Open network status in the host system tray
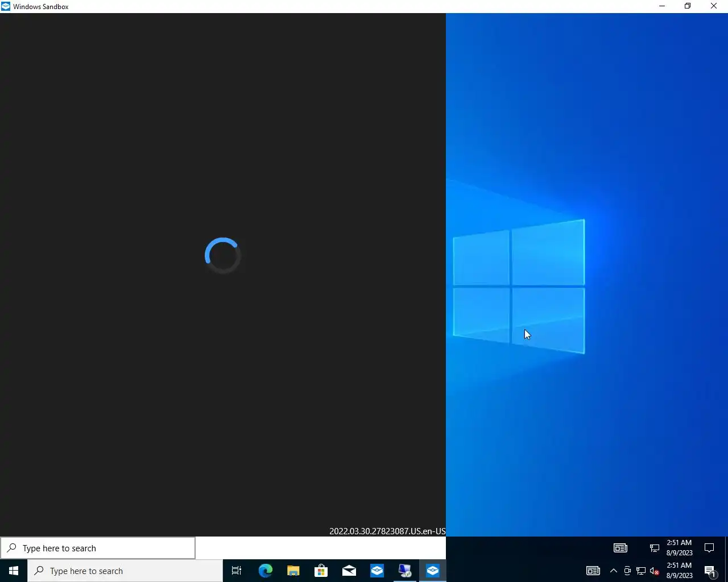 coord(641,571)
